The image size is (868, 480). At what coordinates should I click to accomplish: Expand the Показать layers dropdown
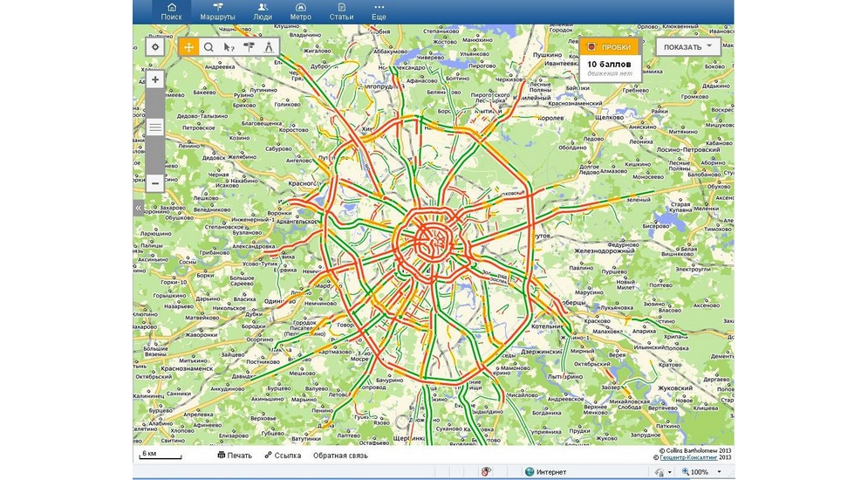(688, 47)
